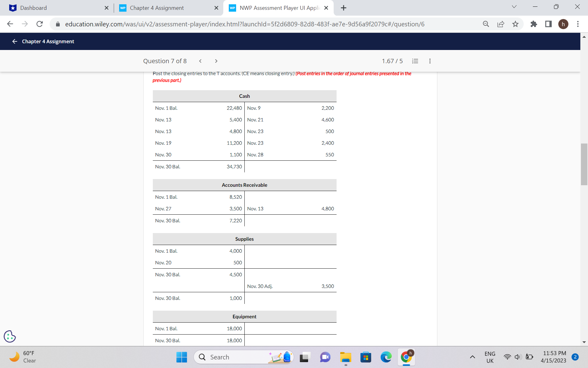This screenshot has height=368, width=588.
Task: Open the assessment options kebab menu
Action: [x=430, y=61]
